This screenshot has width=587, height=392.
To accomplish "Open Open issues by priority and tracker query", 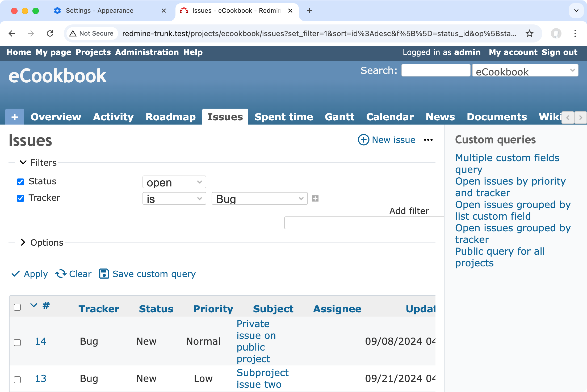I will pyautogui.click(x=510, y=187).
